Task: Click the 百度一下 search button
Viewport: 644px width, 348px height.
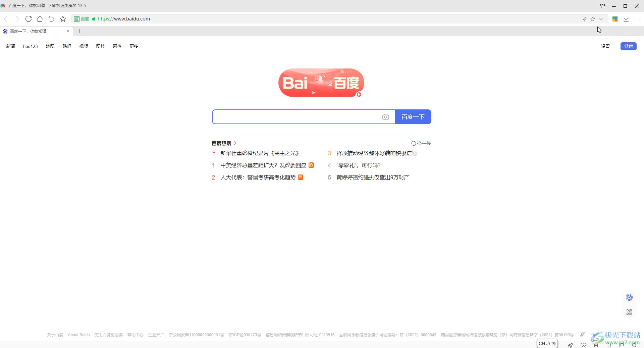Action: (413, 117)
